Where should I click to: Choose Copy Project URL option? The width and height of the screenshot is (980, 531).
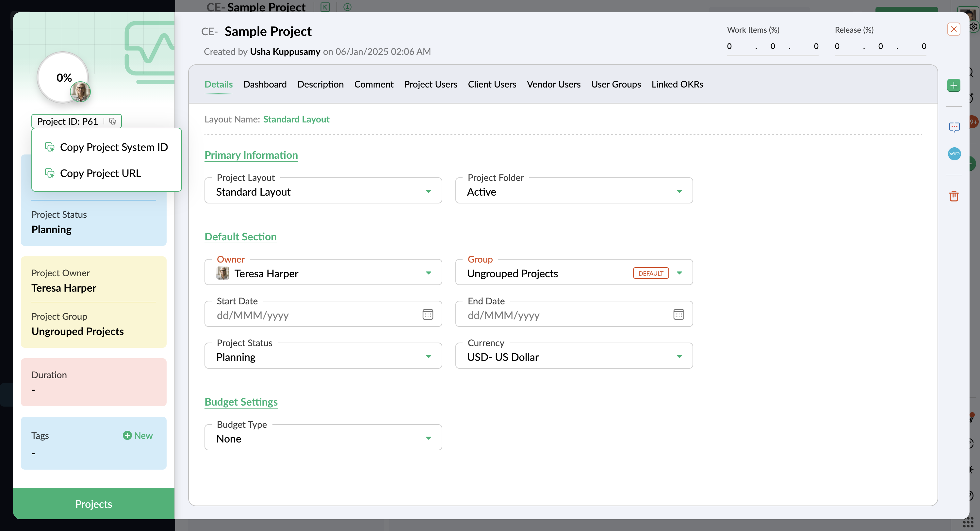pos(100,173)
